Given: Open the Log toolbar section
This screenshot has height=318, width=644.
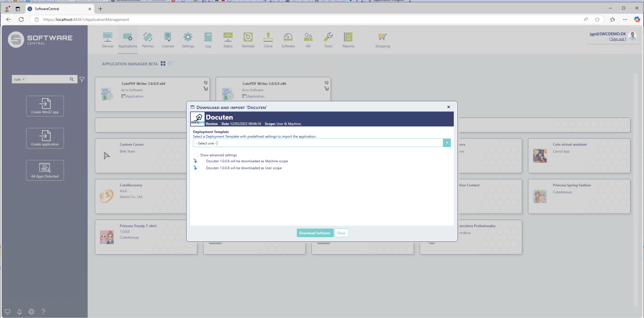Looking at the screenshot, I should point(208,40).
